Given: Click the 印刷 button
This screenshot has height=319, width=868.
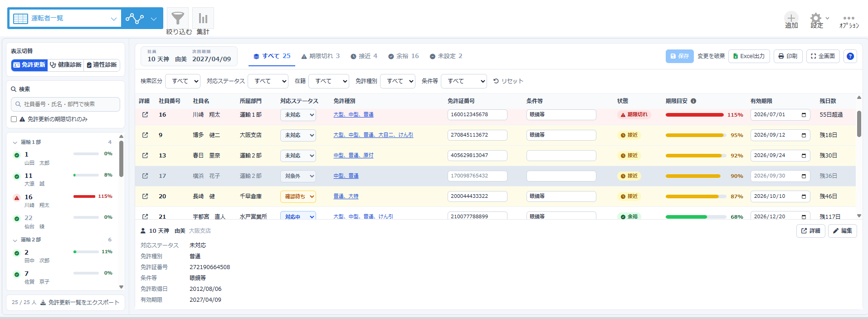Looking at the screenshot, I should pyautogui.click(x=788, y=56).
